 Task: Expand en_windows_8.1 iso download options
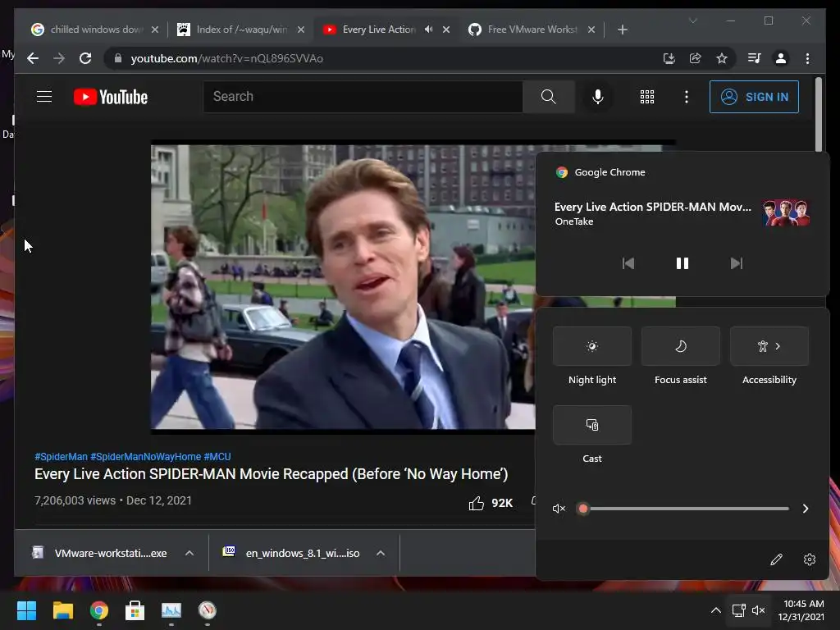(x=381, y=553)
